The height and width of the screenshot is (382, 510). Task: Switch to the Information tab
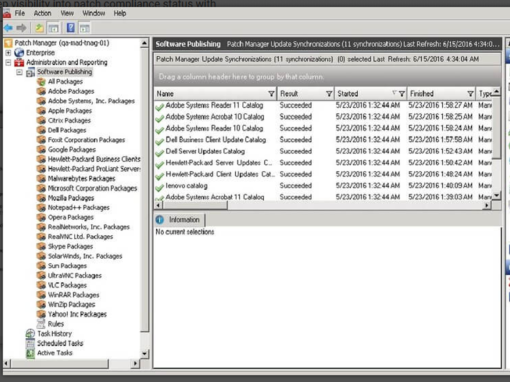[x=179, y=220]
